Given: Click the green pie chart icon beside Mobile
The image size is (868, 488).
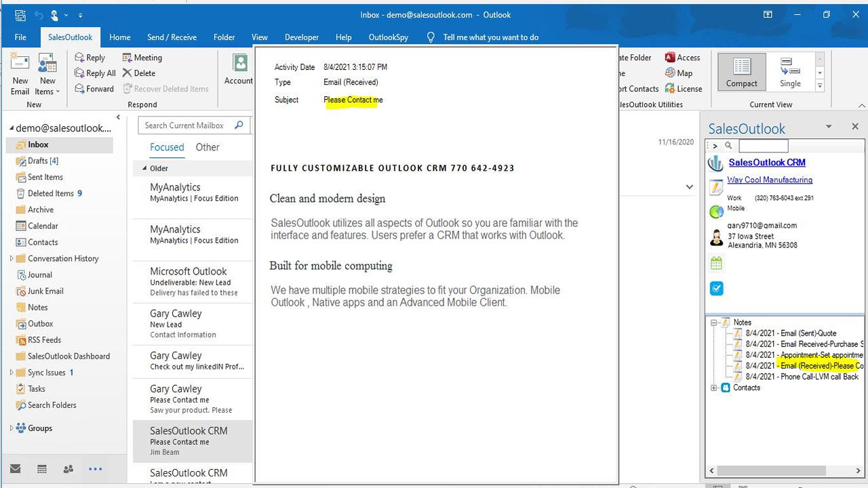Looking at the screenshot, I should coord(716,211).
